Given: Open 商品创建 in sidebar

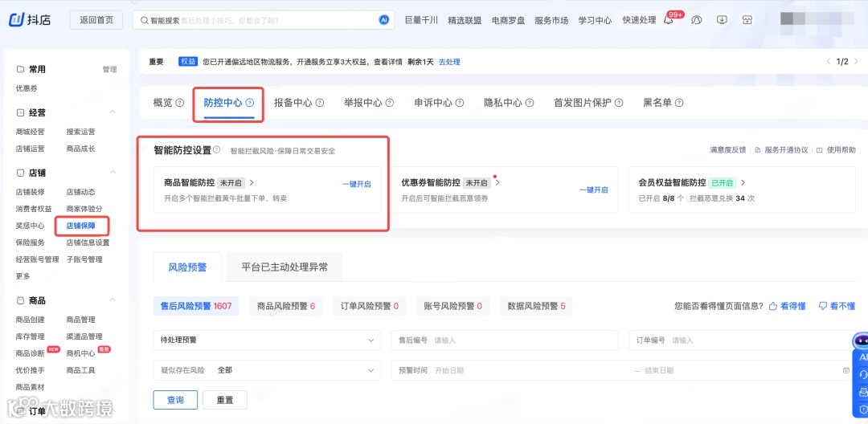Looking at the screenshot, I should (31, 320).
